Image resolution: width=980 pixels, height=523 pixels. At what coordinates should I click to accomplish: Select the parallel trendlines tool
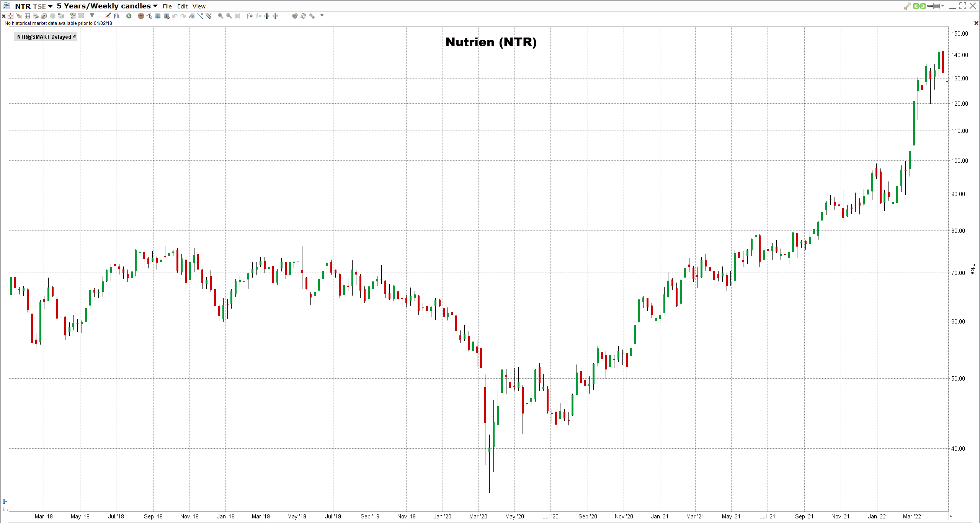(209, 16)
